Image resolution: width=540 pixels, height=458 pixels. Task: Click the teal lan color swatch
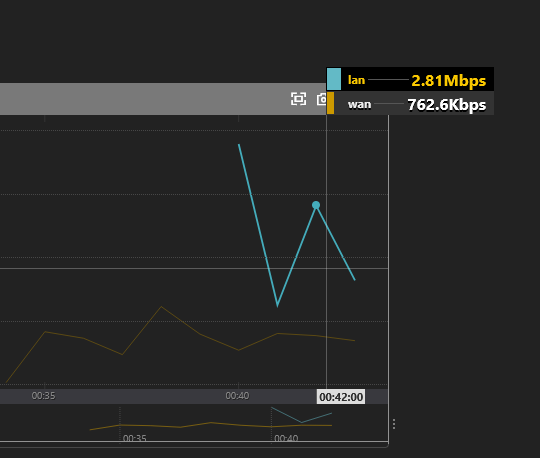point(334,79)
